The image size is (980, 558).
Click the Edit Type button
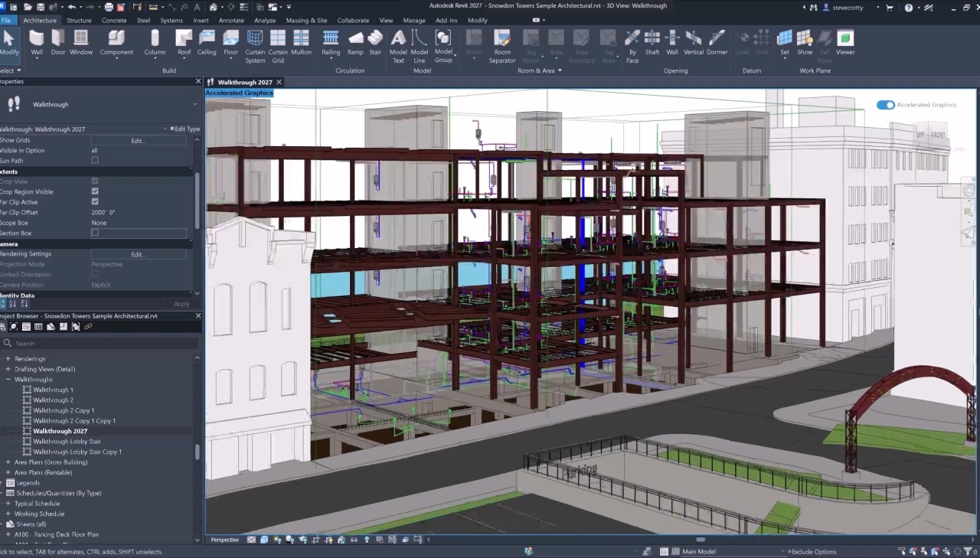[184, 129]
